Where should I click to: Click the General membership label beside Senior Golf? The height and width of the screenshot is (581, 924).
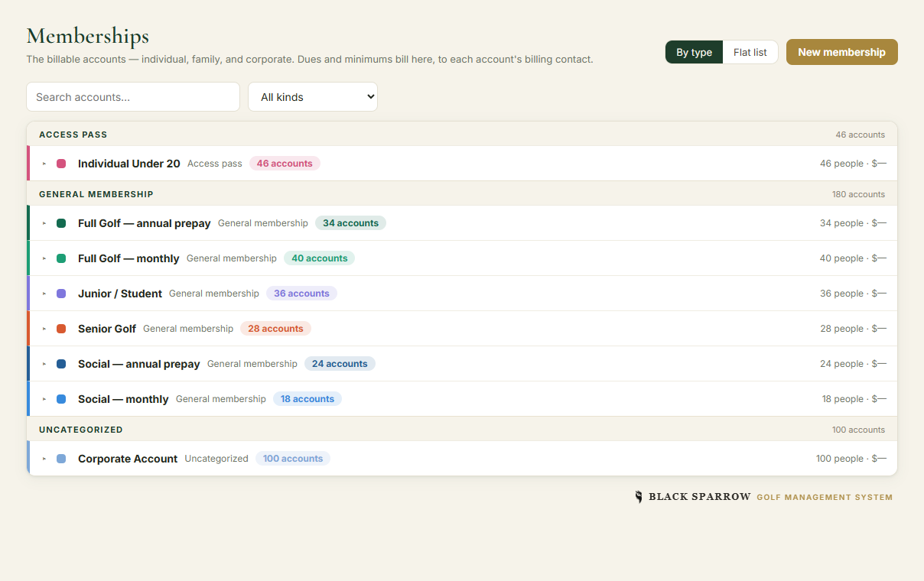click(x=188, y=329)
